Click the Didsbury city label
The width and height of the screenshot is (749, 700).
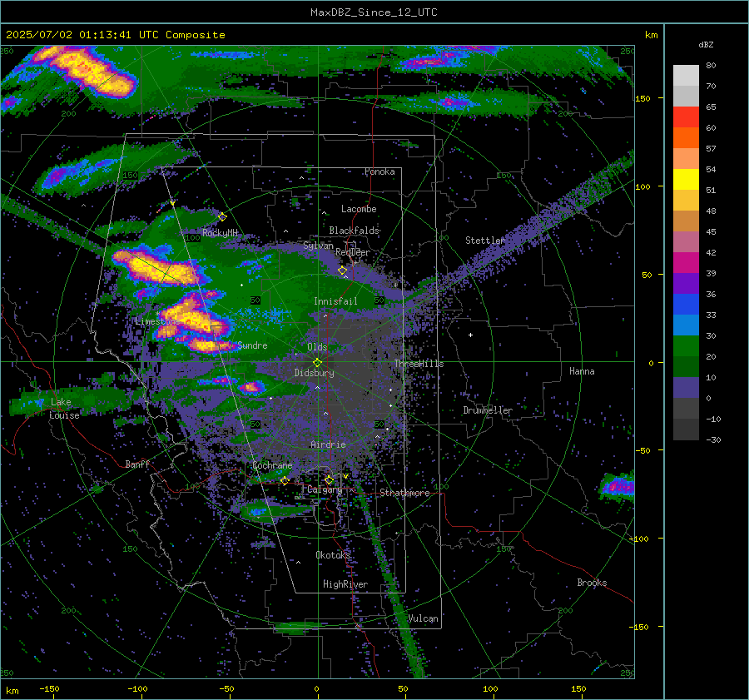314,373
